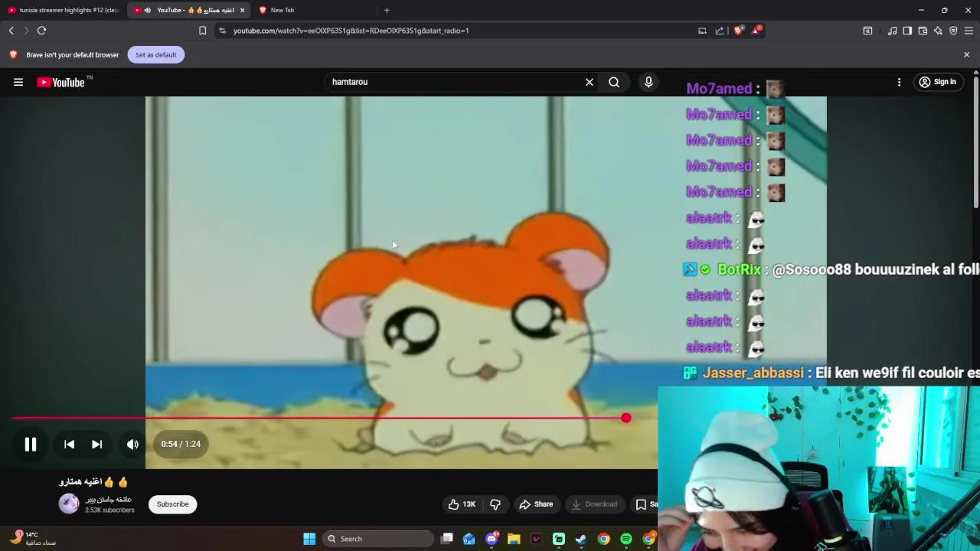Skip to previous video
This screenshot has height=551, width=980.
tap(69, 444)
